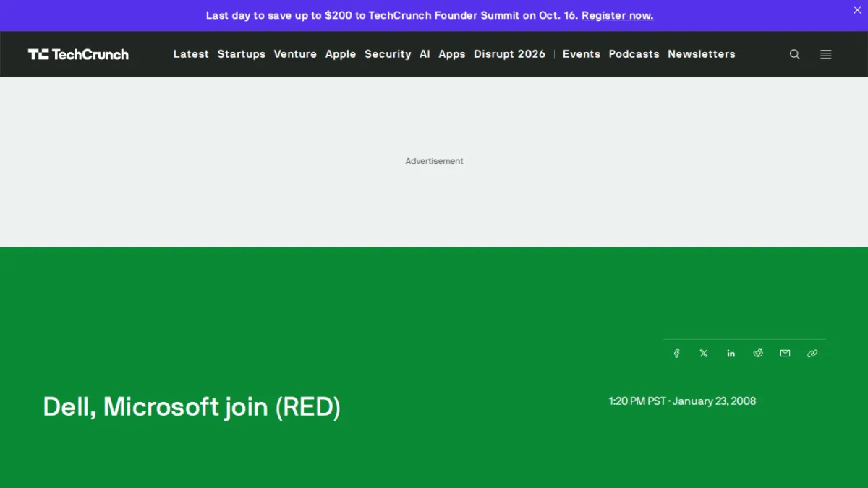Go to Startups nav item
Viewport: 868px width, 488px height.
(242, 54)
